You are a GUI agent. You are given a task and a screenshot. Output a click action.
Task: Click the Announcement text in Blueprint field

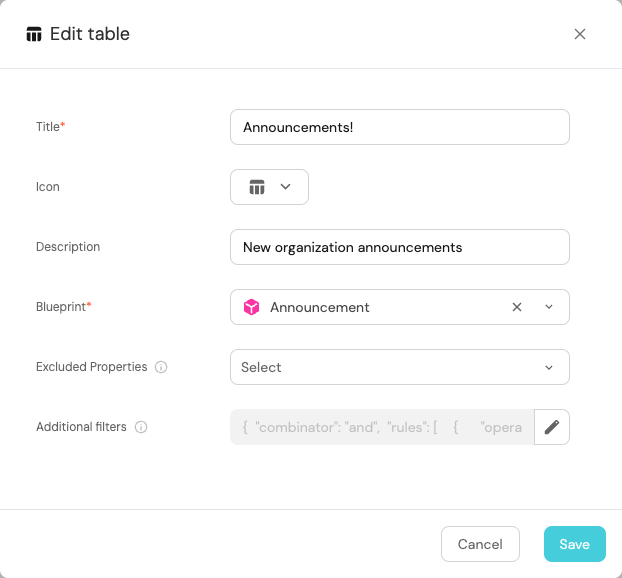320,307
